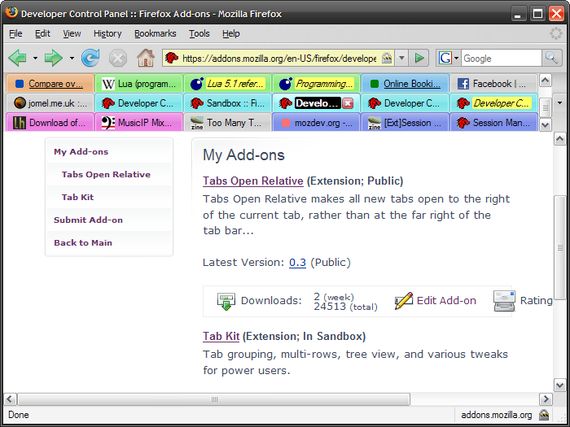Click the Downloads green arrow icon
570x427 pixels.
tap(226, 301)
